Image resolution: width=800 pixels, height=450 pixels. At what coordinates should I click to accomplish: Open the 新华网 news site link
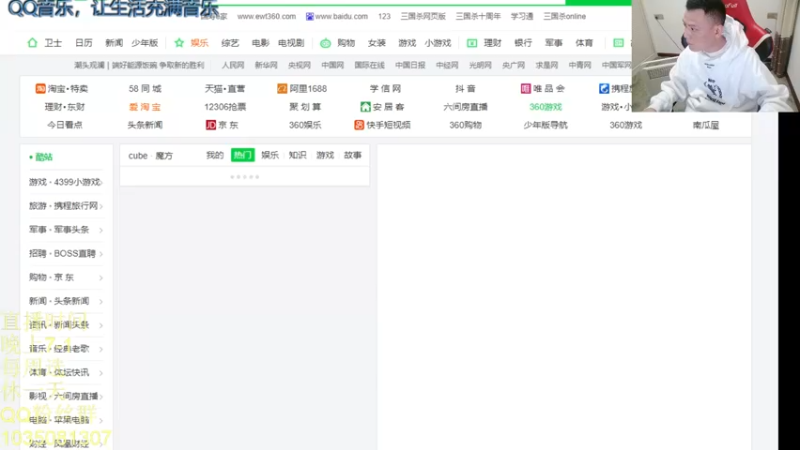(266, 65)
